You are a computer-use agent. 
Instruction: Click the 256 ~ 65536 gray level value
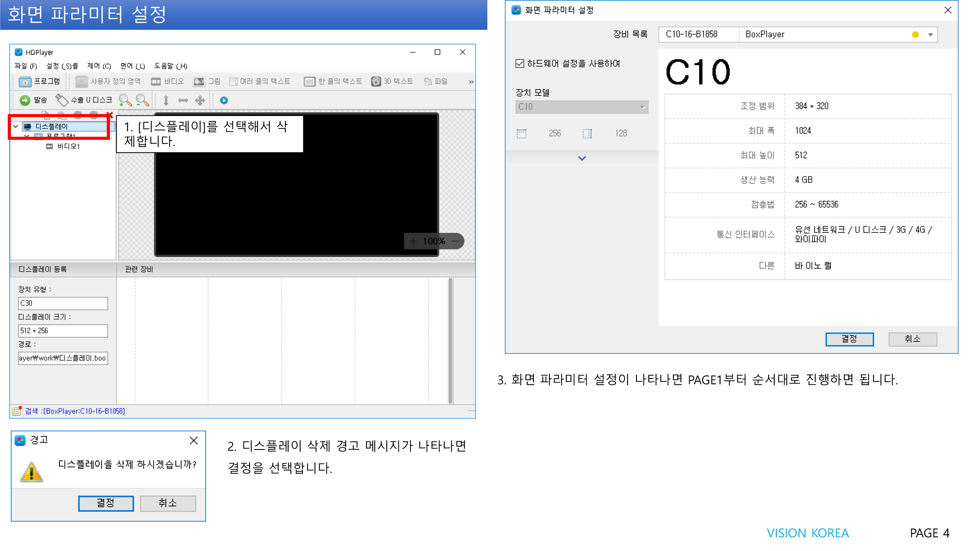click(816, 205)
